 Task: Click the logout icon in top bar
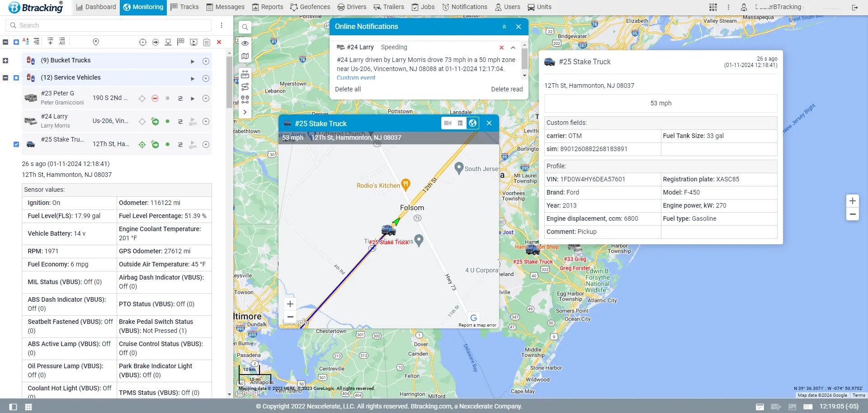pyautogui.click(x=854, y=7)
